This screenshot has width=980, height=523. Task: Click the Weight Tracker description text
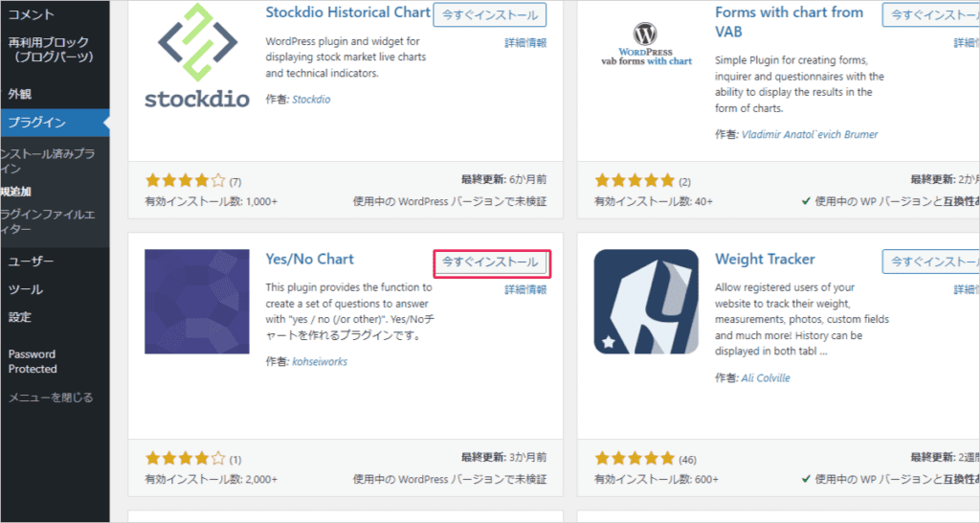pyautogui.click(x=802, y=319)
